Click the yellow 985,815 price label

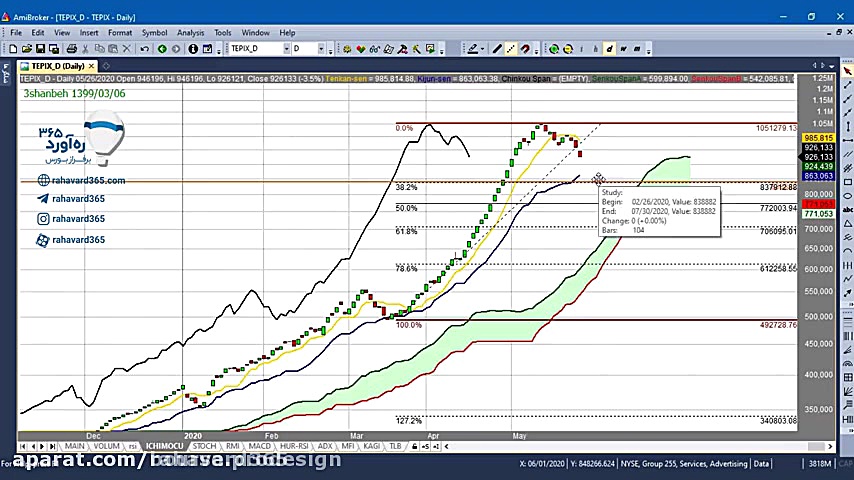pyautogui.click(x=818, y=138)
